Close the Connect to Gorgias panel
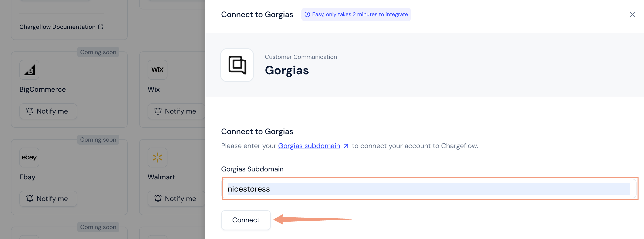This screenshot has height=239, width=644. pyautogui.click(x=632, y=14)
